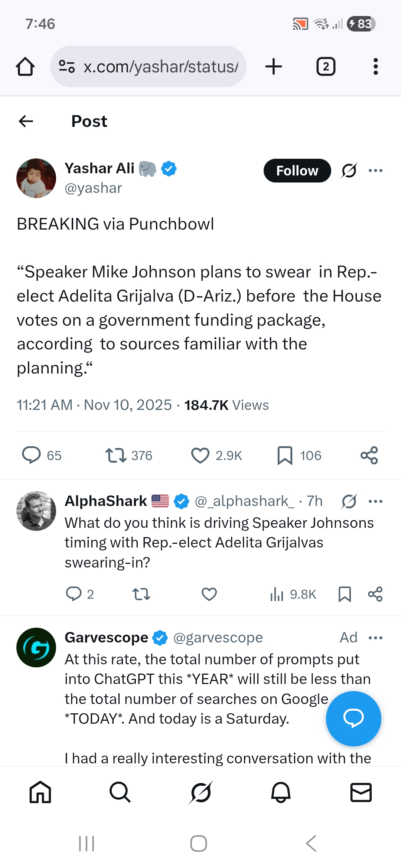Open Garvescope profile avatar
Image resolution: width=401 pixels, height=868 pixels.
[x=36, y=647]
